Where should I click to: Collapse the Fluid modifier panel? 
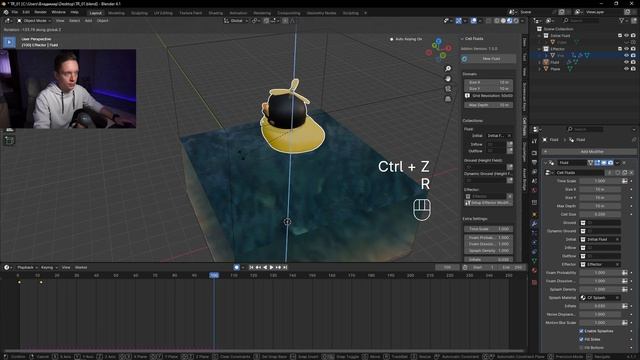pyautogui.click(x=546, y=163)
